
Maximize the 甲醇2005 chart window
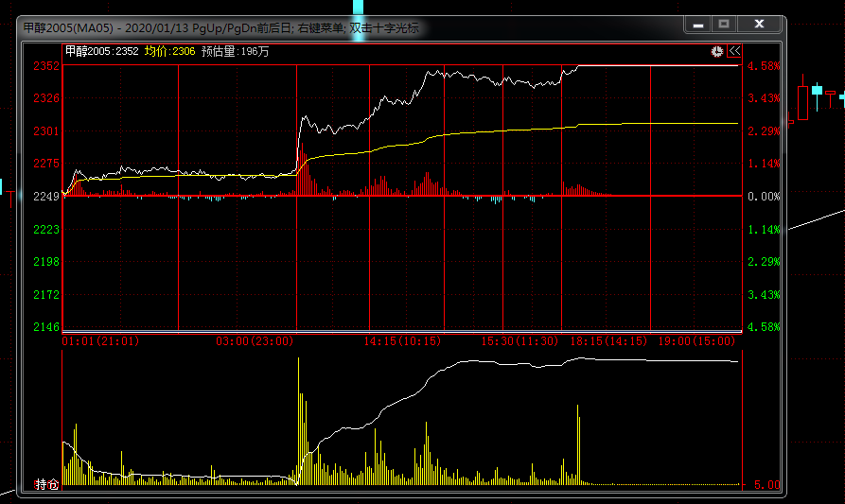(x=724, y=24)
